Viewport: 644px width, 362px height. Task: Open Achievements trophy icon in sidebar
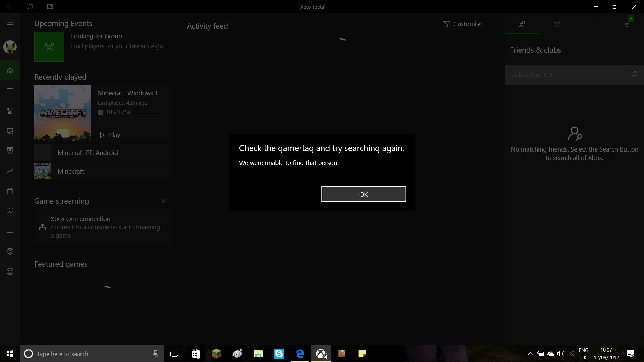click(10, 111)
